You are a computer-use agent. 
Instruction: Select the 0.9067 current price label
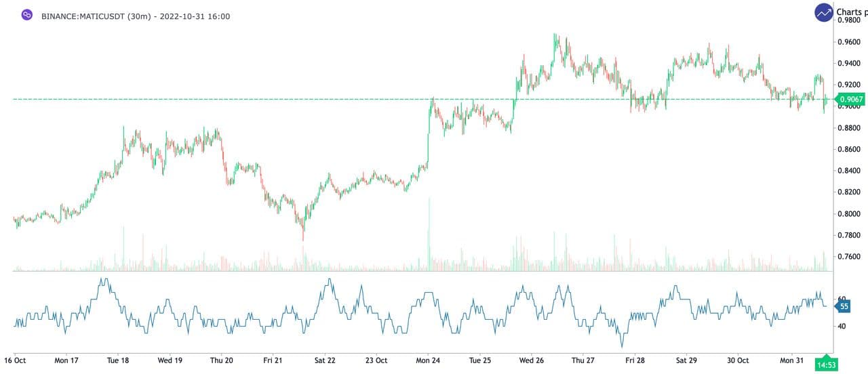point(852,100)
